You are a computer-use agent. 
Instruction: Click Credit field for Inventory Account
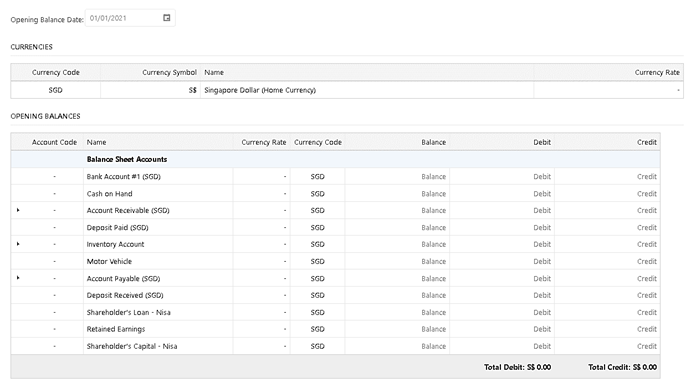(x=607, y=244)
